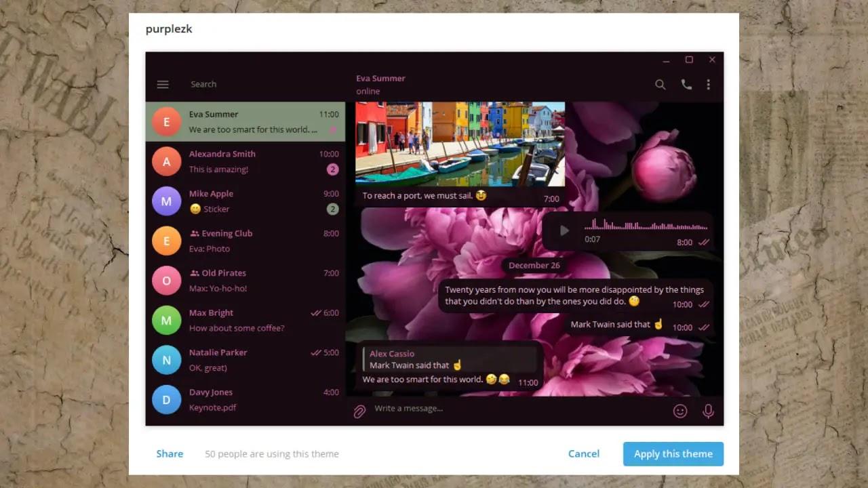Click the microphone voice record icon
Viewport: 868px width, 488px height.
pos(708,411)
